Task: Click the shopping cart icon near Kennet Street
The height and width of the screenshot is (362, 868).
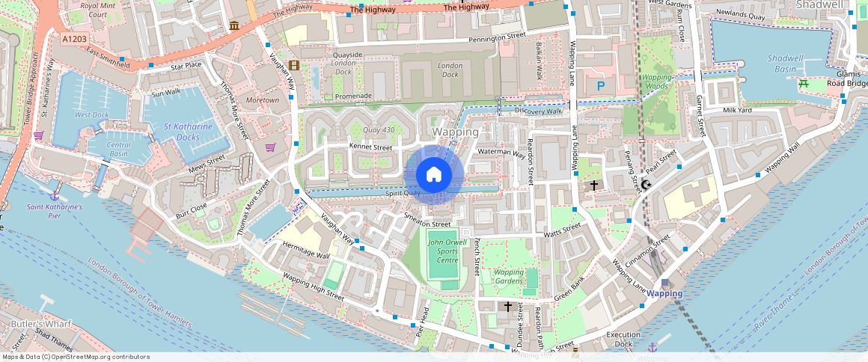Action: (271, 147)
